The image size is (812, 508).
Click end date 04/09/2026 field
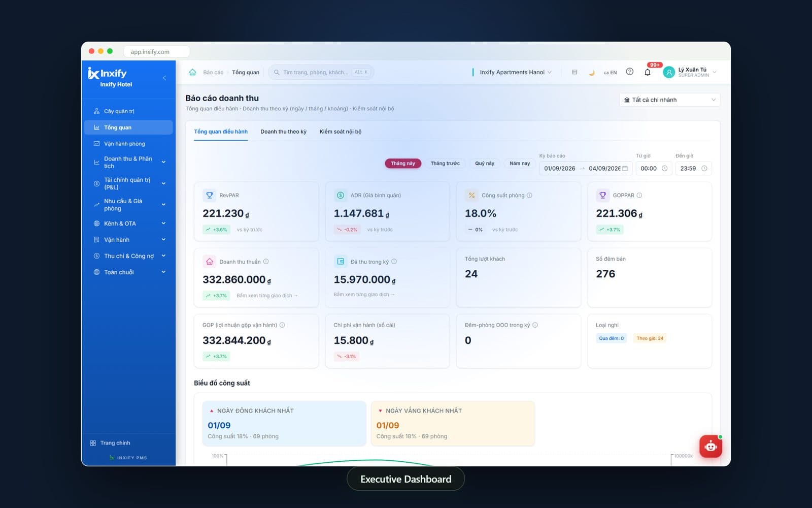(604, 169)
